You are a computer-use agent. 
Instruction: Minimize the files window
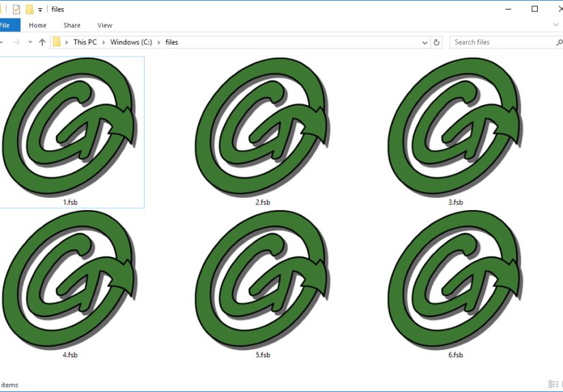[x=508, y=9]
